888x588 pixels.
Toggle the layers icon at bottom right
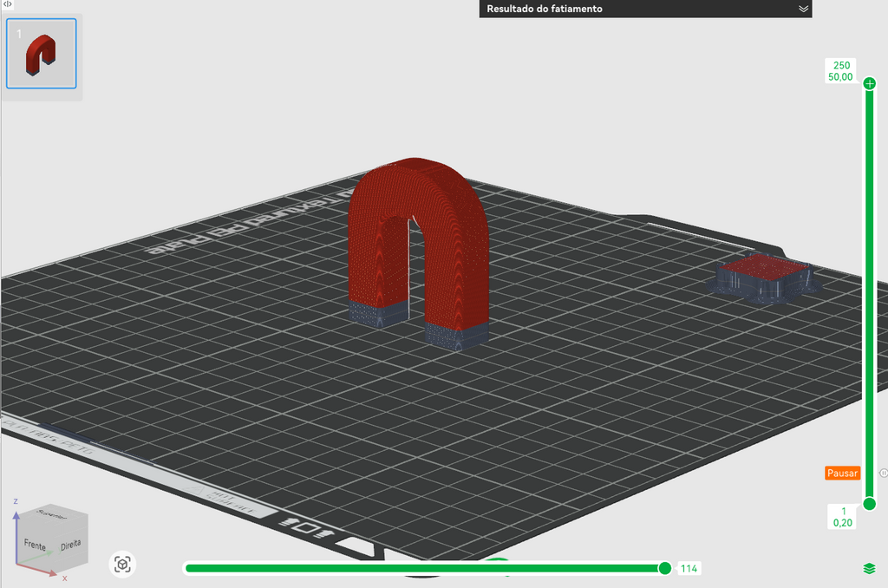(869, 568)
